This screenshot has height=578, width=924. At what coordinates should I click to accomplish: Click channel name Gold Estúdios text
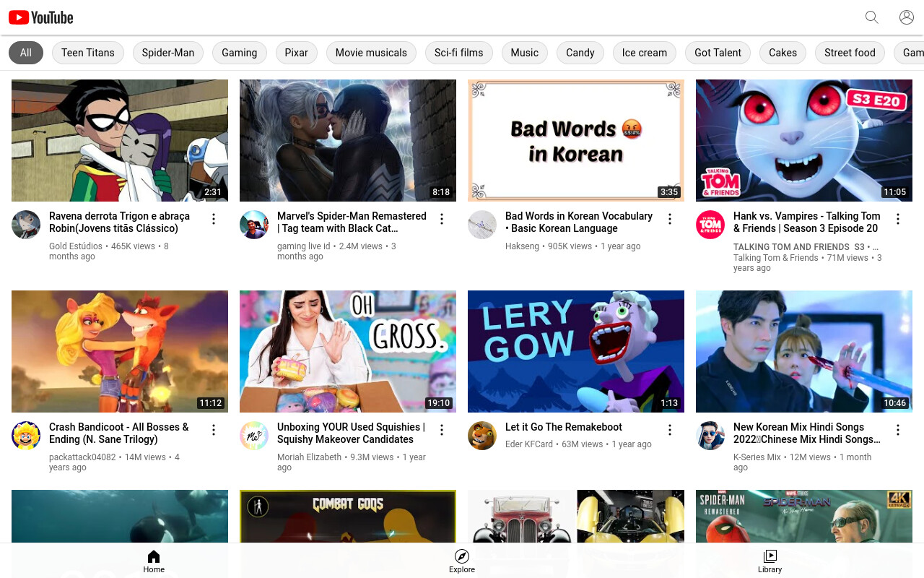[77, 246]
